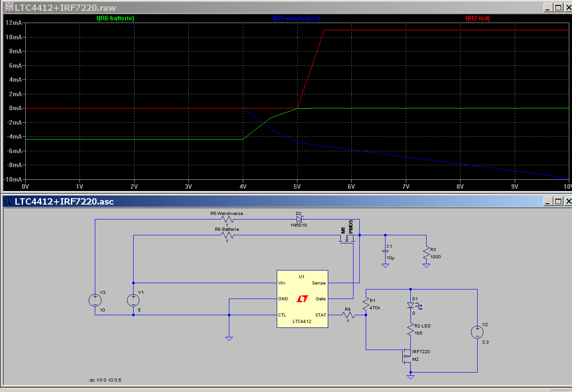Select the R2-LED 165 resistor symbol
Image resolution: width=572 pixels, height=392 pixels.
tap(410, 329)
